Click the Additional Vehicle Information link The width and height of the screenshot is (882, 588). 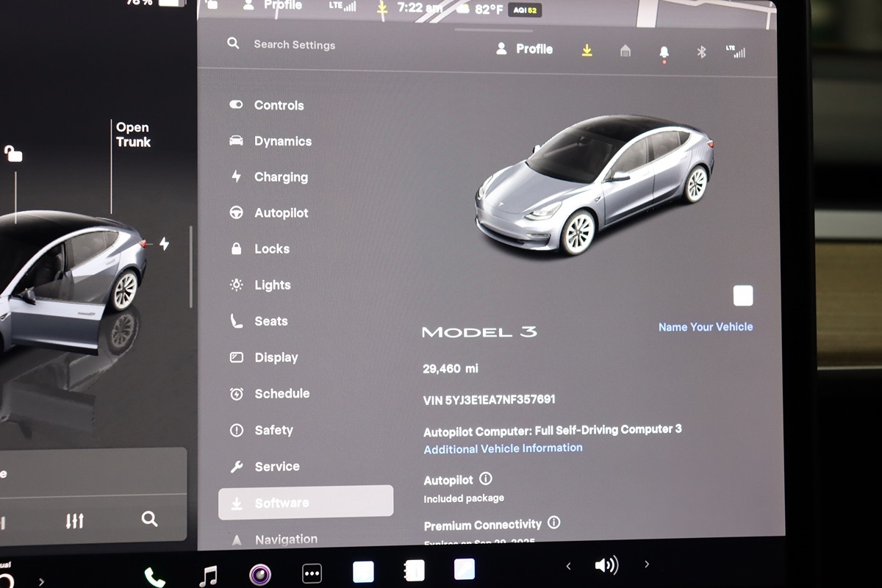[x=503, y=448]
